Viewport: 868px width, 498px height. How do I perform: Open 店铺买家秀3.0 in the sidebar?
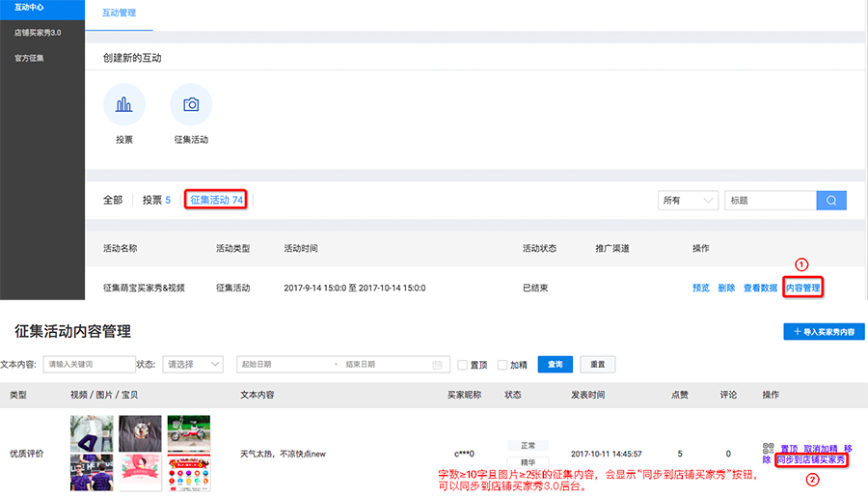[38, 33]
